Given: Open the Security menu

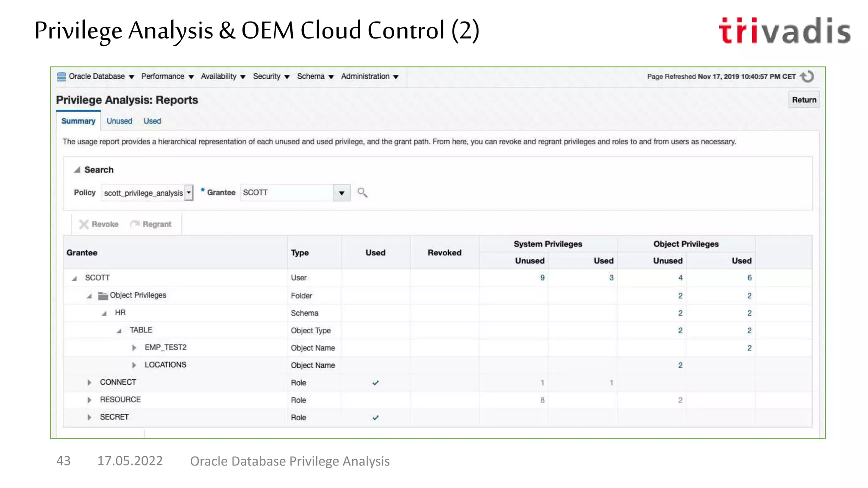Looking at the screenshot, I should pos(271,77).
